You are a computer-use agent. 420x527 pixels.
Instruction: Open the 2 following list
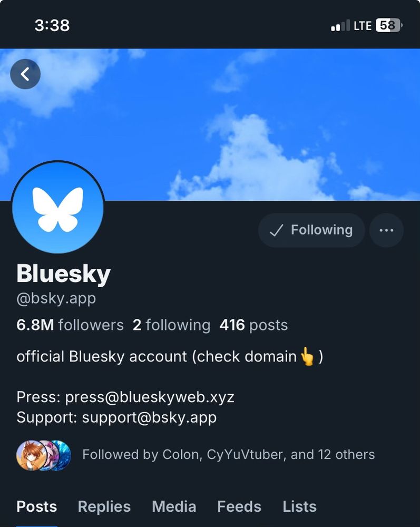coord(171,325)
